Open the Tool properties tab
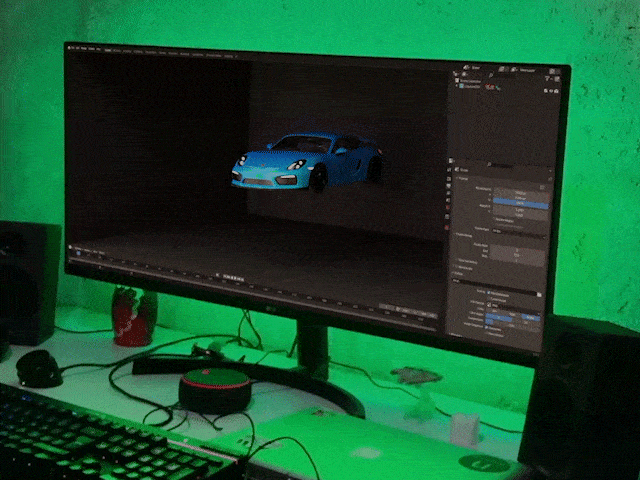Image resolution: width=640 pixels, height=480 pixels. (x=449, y=169)
